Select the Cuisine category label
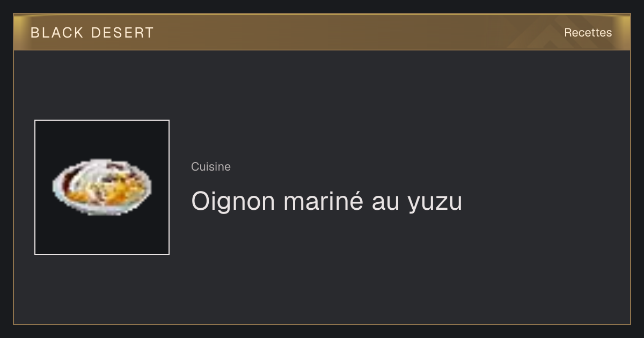The height and width of the screenshot is (338, 644). click(211, 167)
